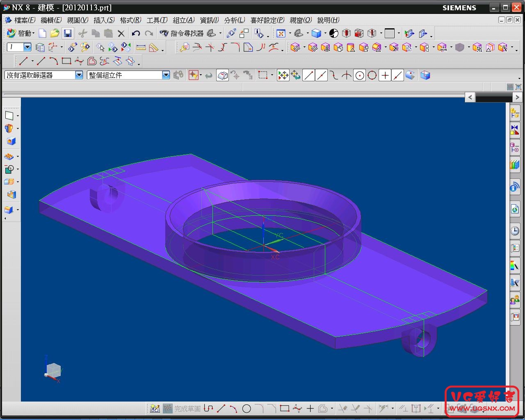
Task: Click the measure distance ruler icon
Action: pyautogui.click(x=141, y=48)
